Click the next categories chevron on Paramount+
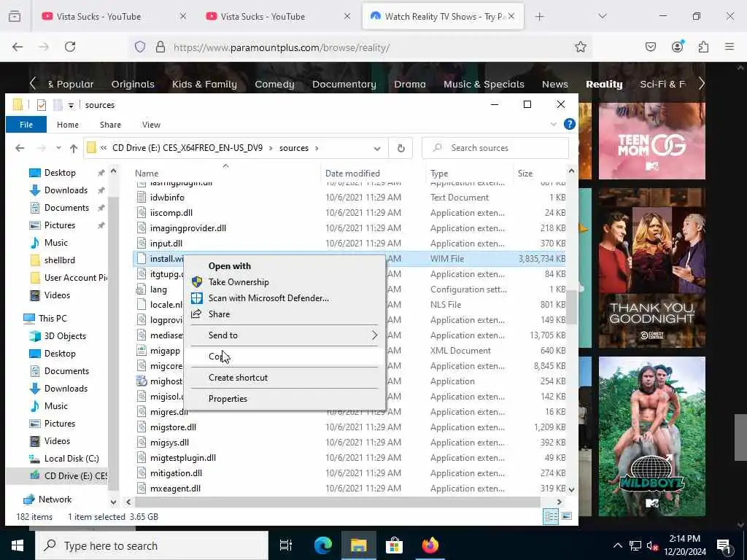 [702, 84]
